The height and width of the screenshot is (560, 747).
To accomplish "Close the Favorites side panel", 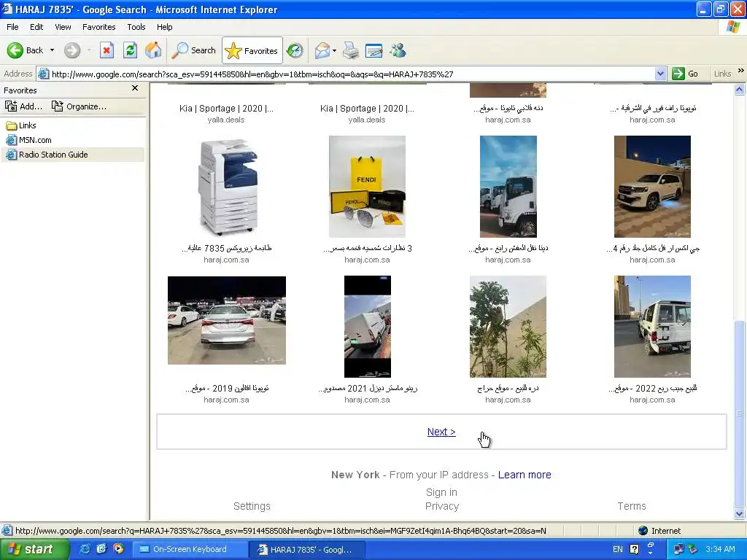I will [135, 88].
